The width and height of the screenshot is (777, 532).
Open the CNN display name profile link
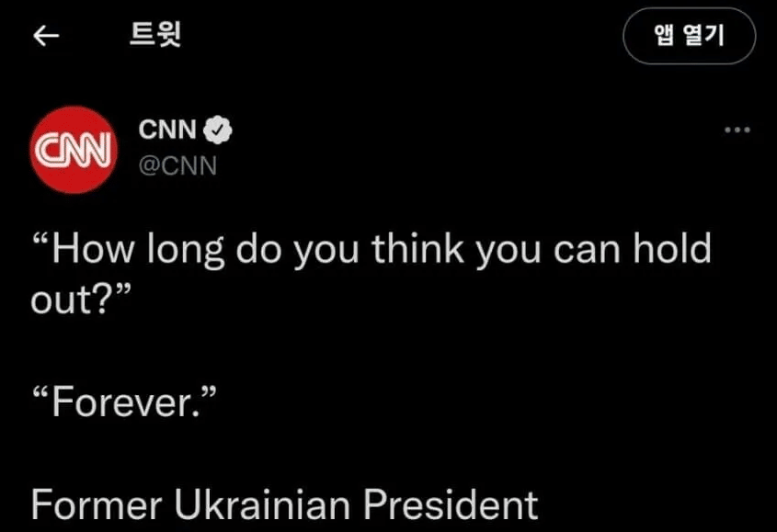pyautogui.click(x=167, y=130)
